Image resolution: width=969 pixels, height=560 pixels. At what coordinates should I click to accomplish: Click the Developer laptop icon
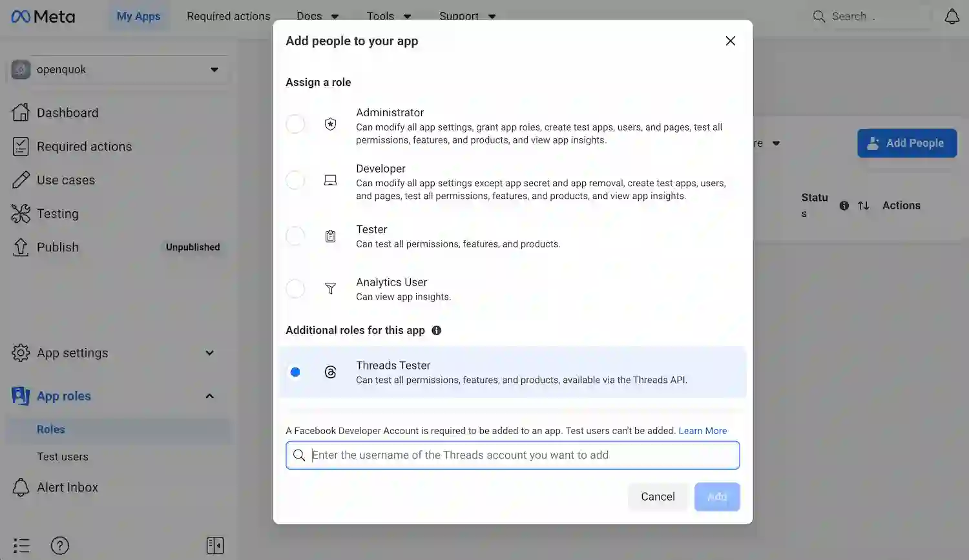[330, 180]
